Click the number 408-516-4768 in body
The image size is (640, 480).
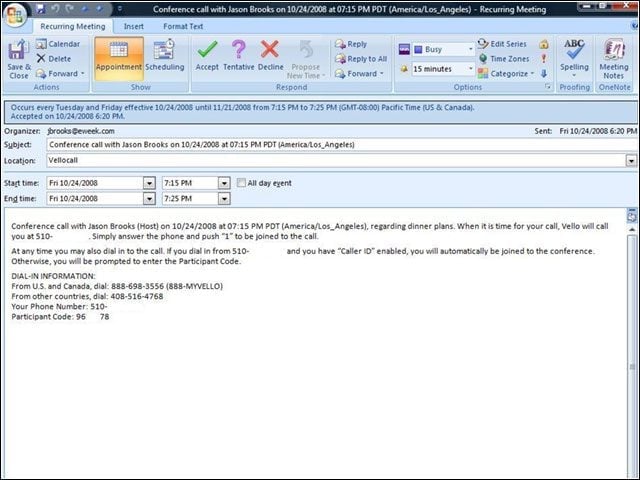pyautogui.click(x=137, y=296)
